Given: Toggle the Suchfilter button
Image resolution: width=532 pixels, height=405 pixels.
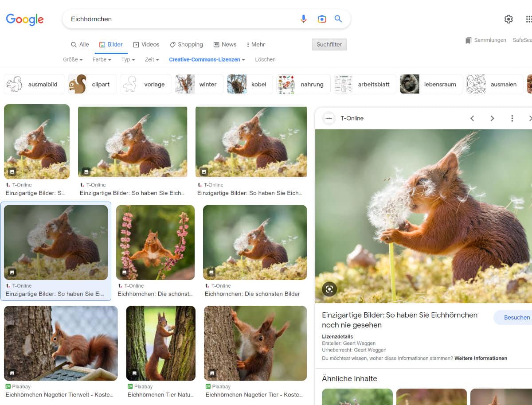Looking at the screenshot, I should tap(329, 44).
